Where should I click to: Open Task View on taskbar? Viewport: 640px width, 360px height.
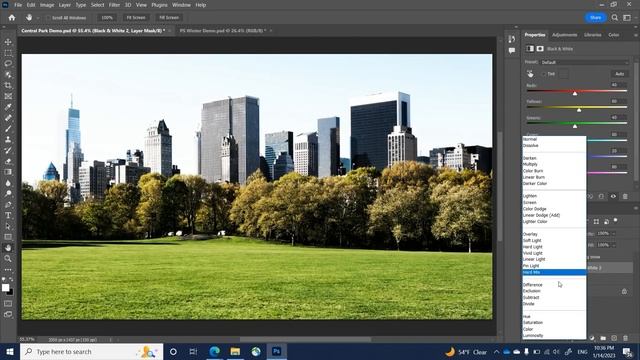coord(193,351)
